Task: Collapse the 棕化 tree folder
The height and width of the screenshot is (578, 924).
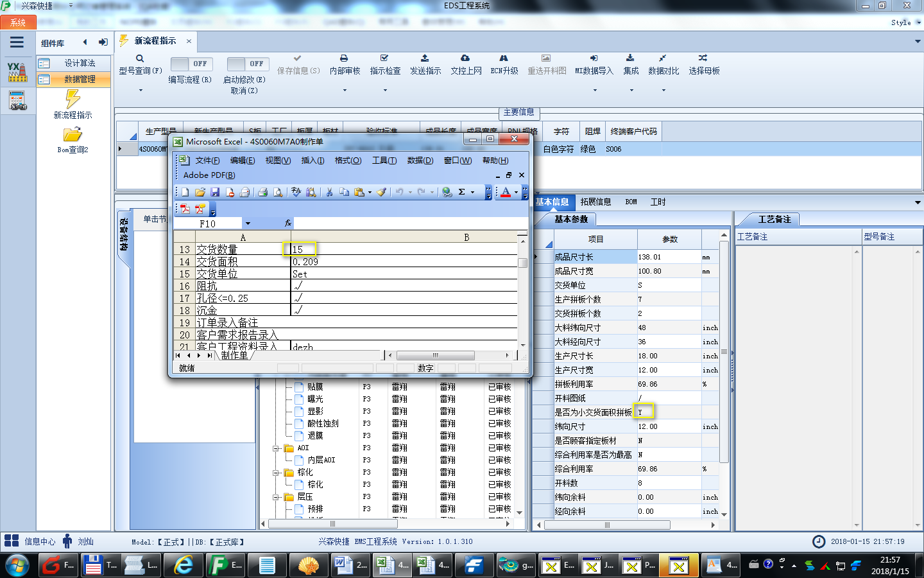Action: click(x=276, y=473)
